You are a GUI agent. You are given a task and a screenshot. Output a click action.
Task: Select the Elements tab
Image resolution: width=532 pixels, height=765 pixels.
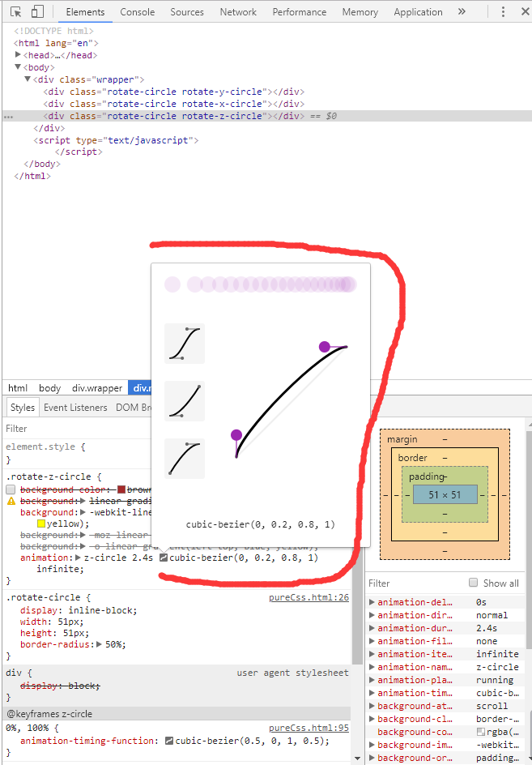pyautogui.click(x=85, y=12)
